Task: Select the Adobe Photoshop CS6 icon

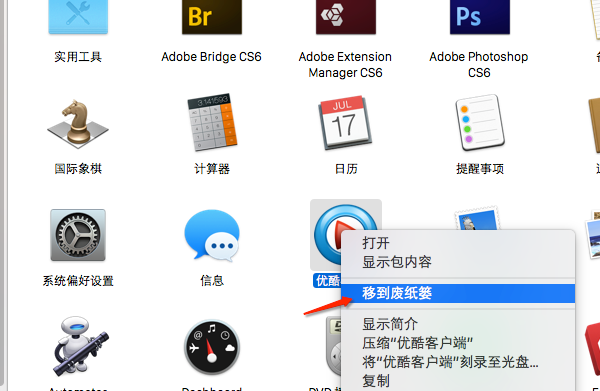Action: (x=479, y=17)
